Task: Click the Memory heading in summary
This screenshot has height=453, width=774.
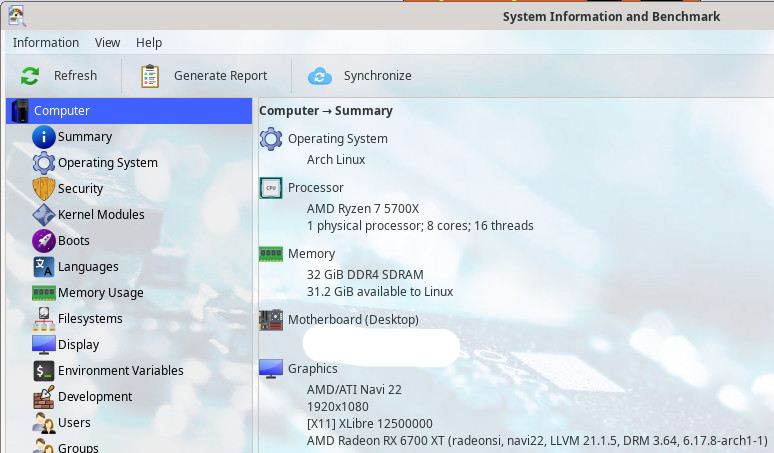Action: point(311,254)
